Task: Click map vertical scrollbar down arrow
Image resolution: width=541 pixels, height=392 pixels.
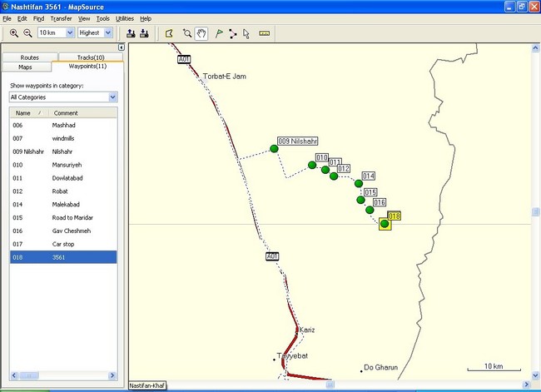Action: pos(535,375)
